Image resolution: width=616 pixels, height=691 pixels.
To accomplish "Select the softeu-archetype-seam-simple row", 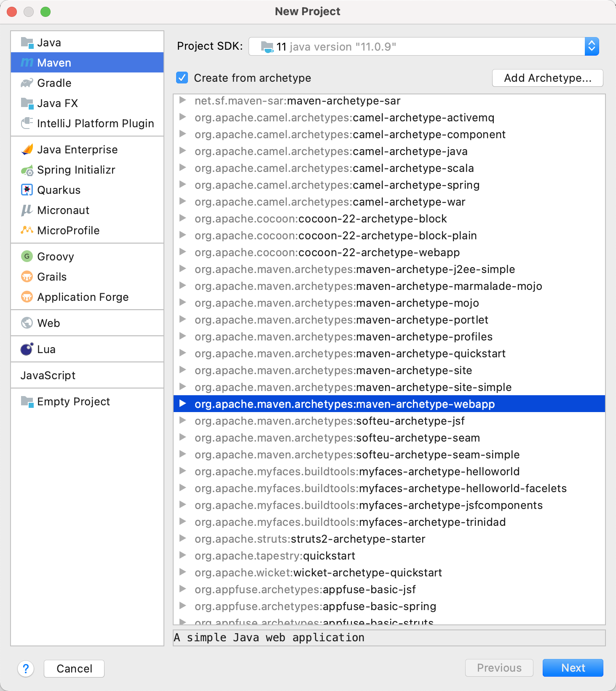I will click(389, 455).
